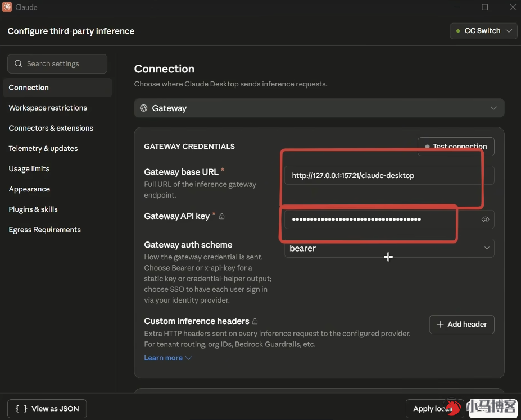This screenshot has height=420, width=521.
Task: Click the lock icon next to Gateway API key
Action: tap(222, 217)
